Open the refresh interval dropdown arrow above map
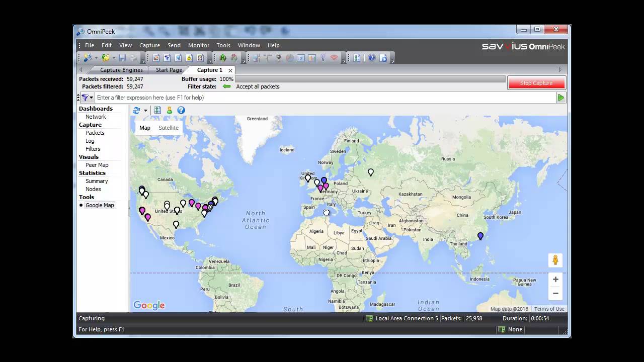 pyautogui.click(x=145, y=111)
